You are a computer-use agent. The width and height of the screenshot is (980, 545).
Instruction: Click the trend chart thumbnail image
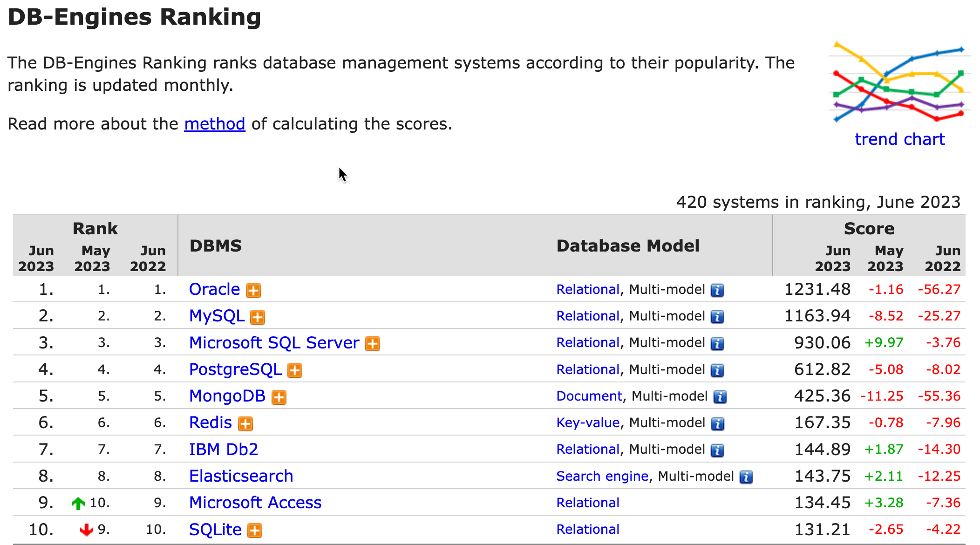899,82
